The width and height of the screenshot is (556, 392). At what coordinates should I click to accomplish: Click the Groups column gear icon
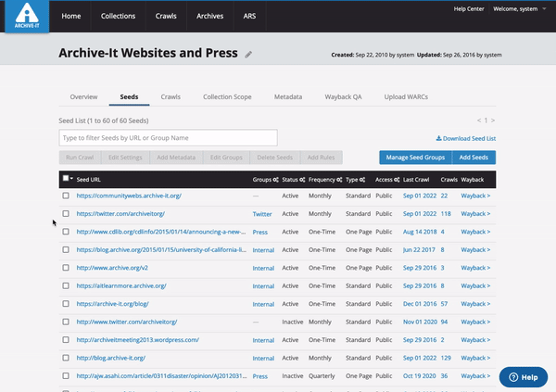click(275, 179)
